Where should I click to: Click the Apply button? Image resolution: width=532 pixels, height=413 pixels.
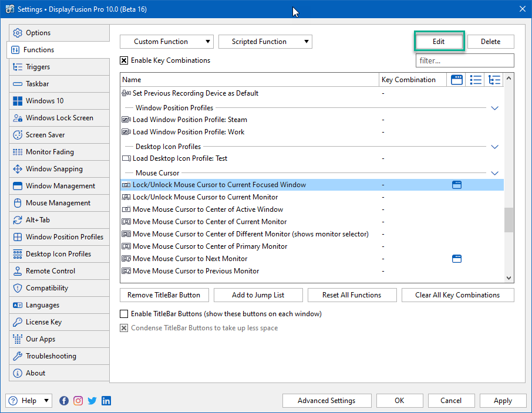503,401
